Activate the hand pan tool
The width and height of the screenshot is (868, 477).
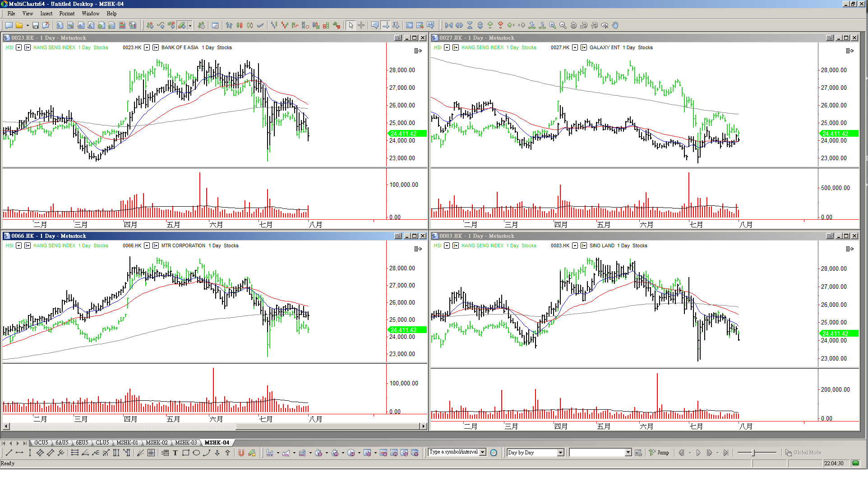click(615, 26)
